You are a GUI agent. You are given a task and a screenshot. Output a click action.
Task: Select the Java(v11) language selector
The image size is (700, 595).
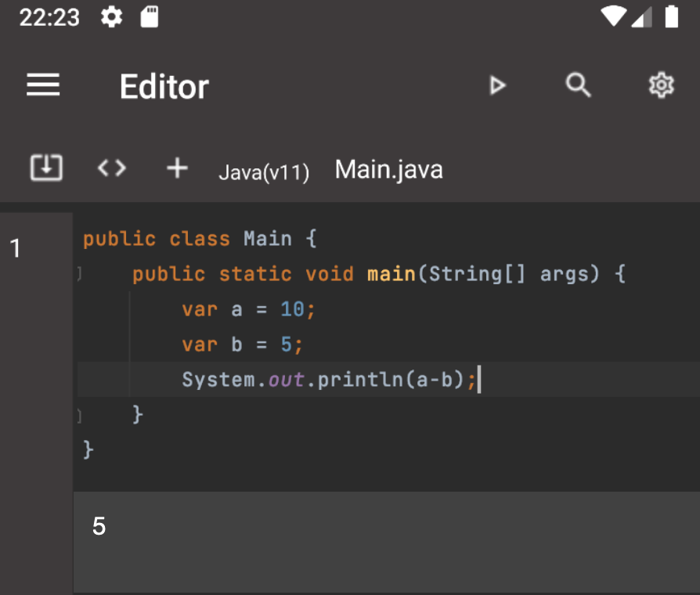coord(264,172)
